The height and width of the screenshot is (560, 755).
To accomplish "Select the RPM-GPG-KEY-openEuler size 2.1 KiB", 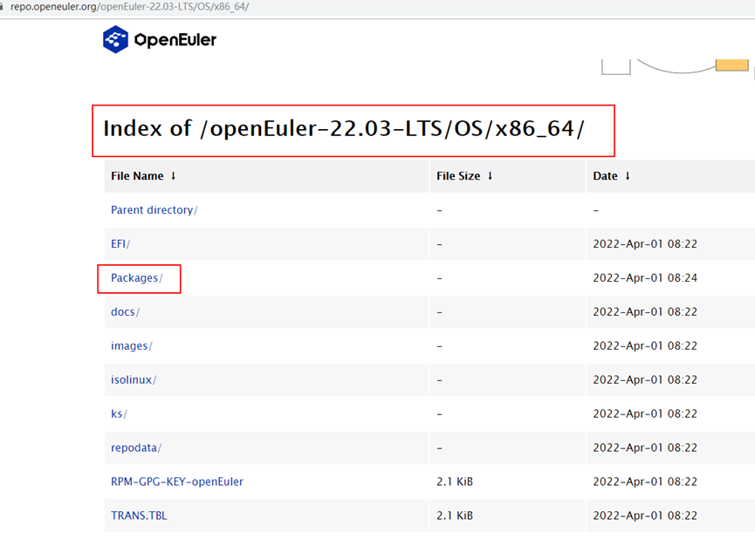I will pyautogui.click(x=455, y=481).
